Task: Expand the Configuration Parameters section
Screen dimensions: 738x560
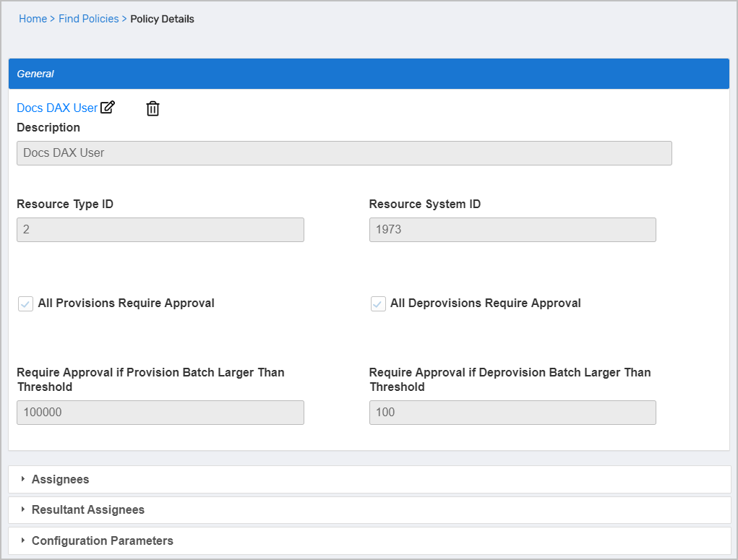Action: click(103, 540)
